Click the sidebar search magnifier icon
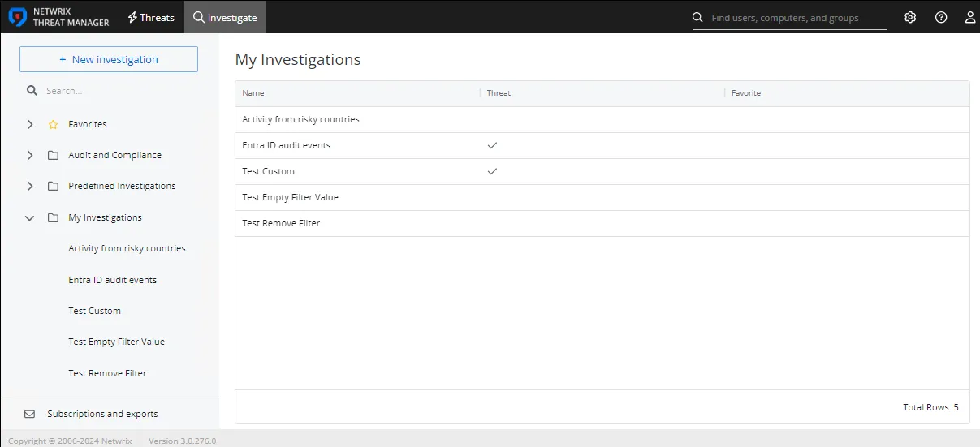Image resolution: width=980 pixels, height=447 pixels. (32, 91)
